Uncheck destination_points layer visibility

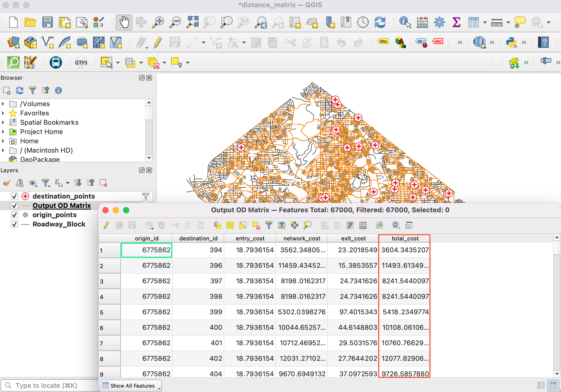tap(14, 196)
